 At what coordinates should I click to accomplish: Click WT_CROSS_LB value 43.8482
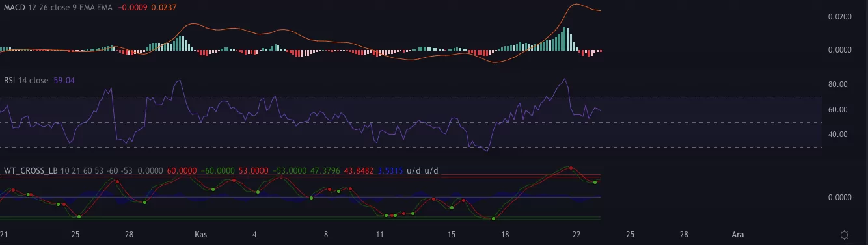click(359, 171)
